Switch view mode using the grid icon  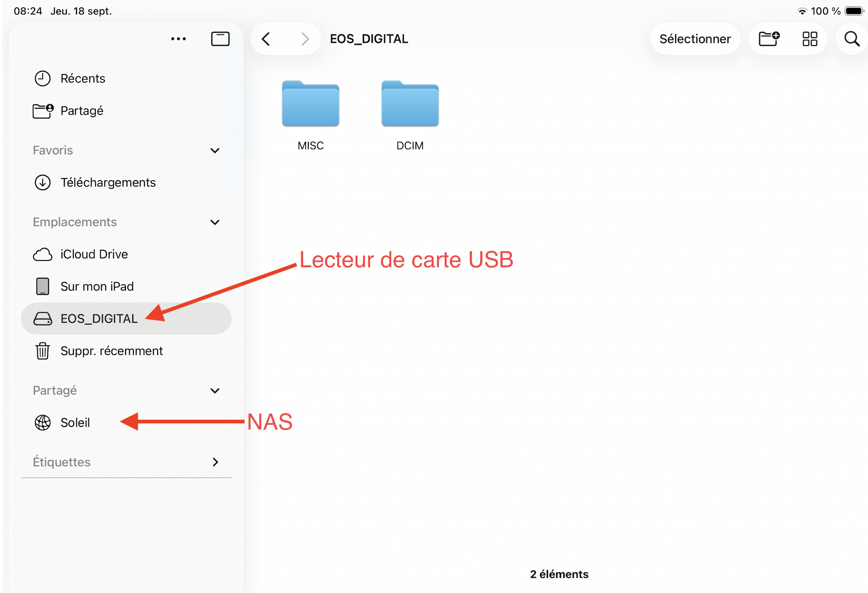point(809,39)
